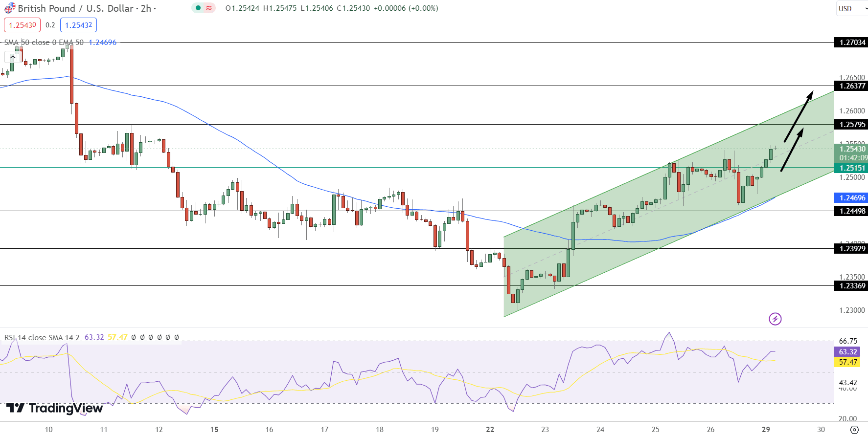Viewport: 868px width, 436px height.
Task: Click the 1.26377 price level label
Action: pyautogui.click(x=852, y=86)
